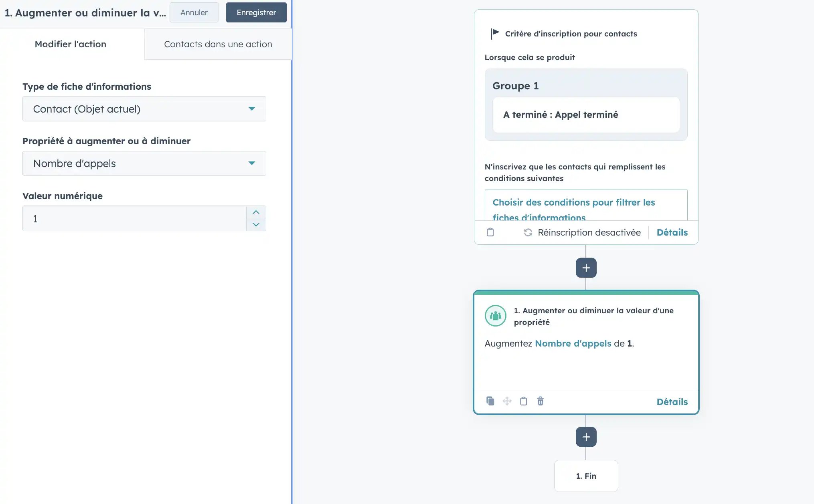Open the record type dropdown
The height and width of the screenshot is (504, 814).
tap(144, 109)
